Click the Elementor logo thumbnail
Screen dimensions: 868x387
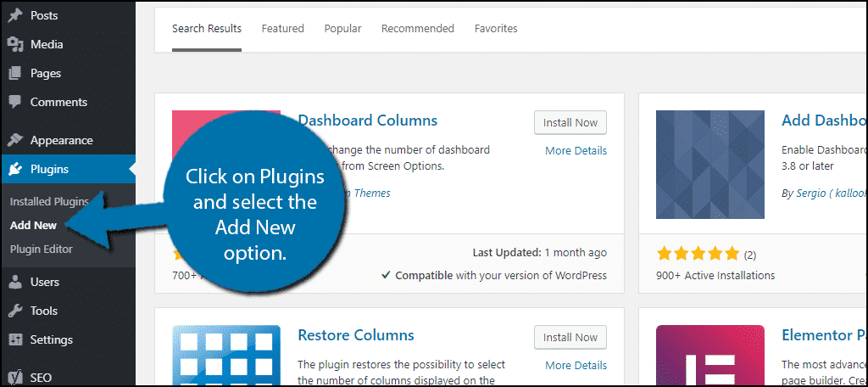(710, 356)
